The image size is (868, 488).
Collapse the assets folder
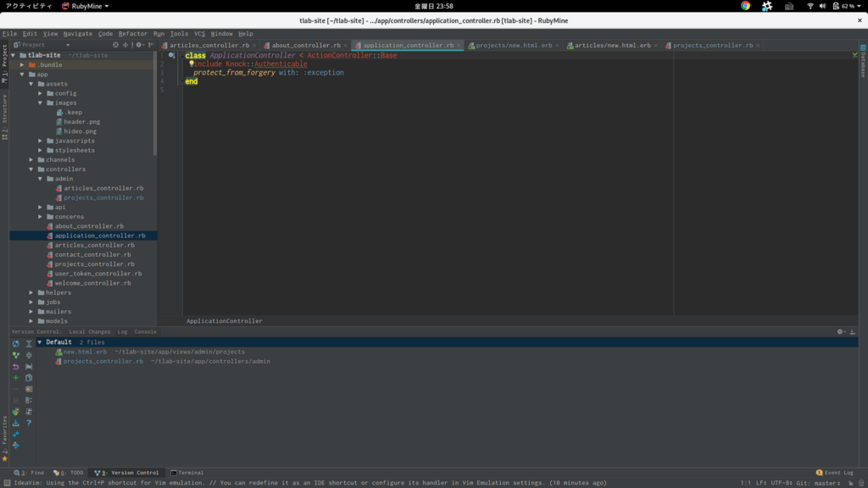point(31,84)
